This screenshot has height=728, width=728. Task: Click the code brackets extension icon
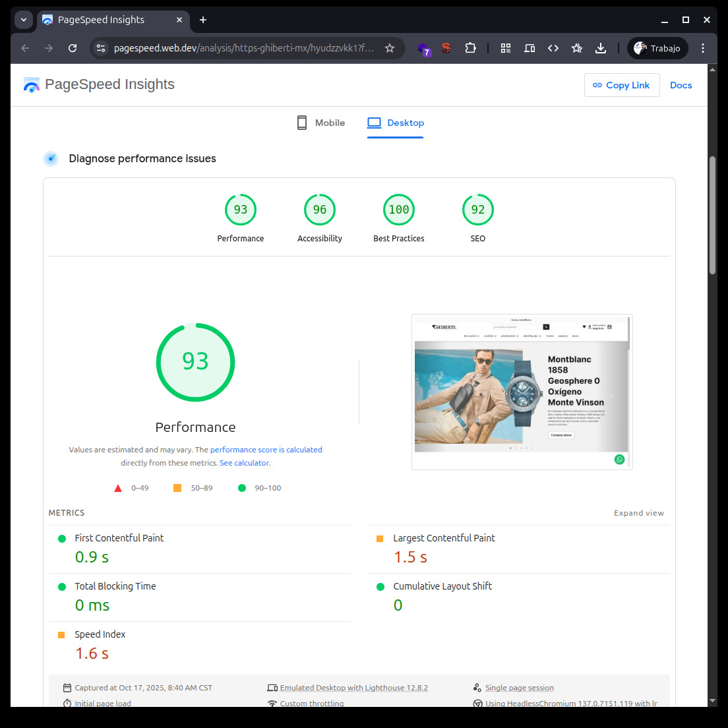click(x=553, y=48)
